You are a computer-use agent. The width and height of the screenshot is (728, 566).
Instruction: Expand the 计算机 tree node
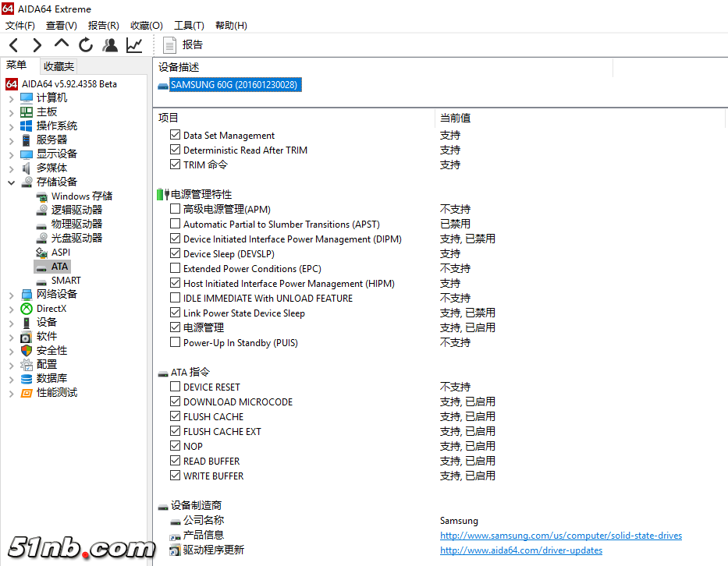(x=11, y=98)
